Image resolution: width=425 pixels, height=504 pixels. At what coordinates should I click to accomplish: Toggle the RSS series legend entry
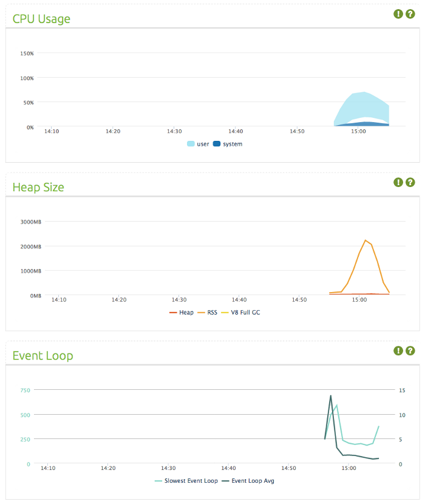208,313
